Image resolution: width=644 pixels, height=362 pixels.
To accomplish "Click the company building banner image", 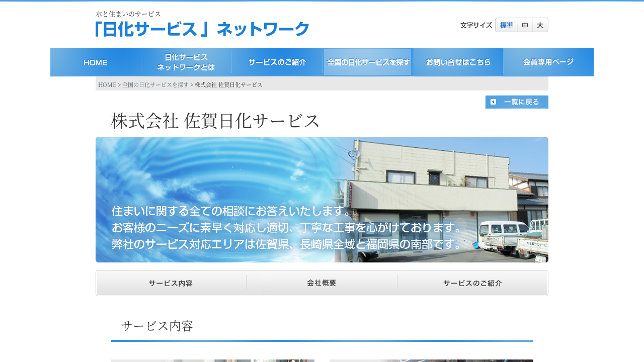I will (322, 200).
